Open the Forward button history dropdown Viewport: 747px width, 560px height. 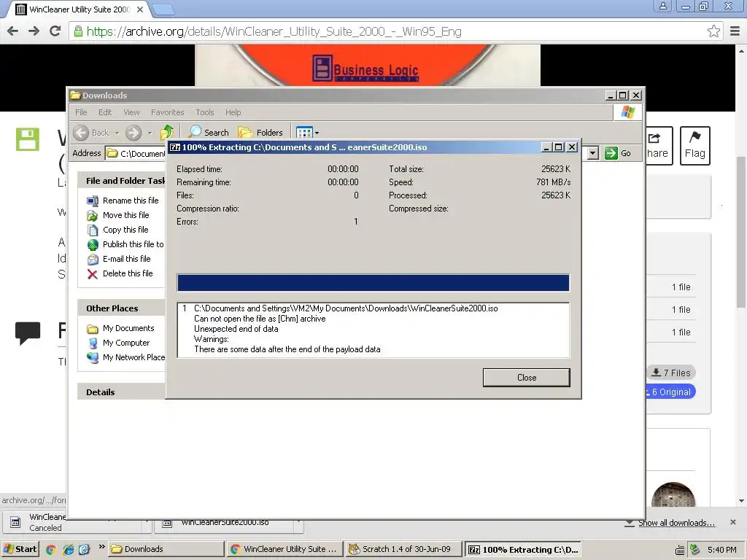pos(150,133)
